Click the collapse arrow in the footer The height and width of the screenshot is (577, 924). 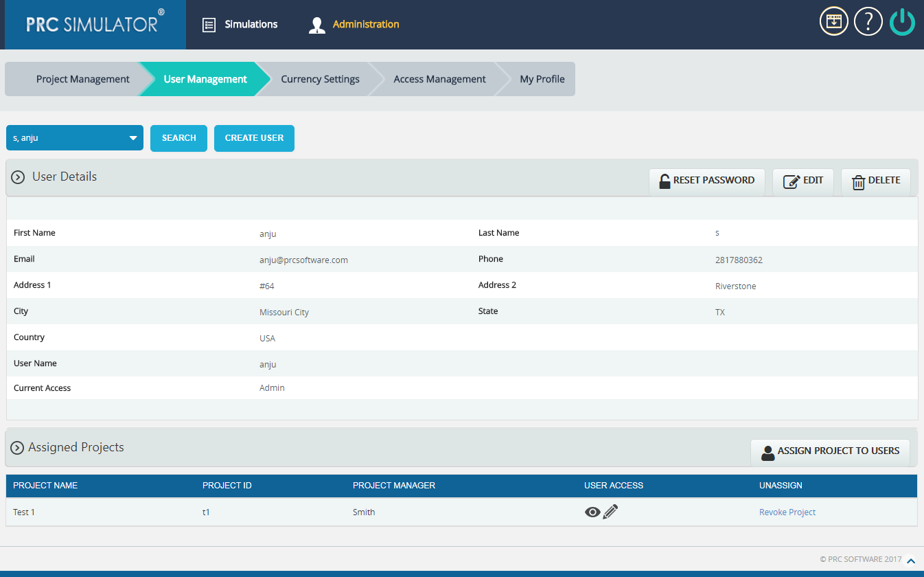[x=911, y=561]
